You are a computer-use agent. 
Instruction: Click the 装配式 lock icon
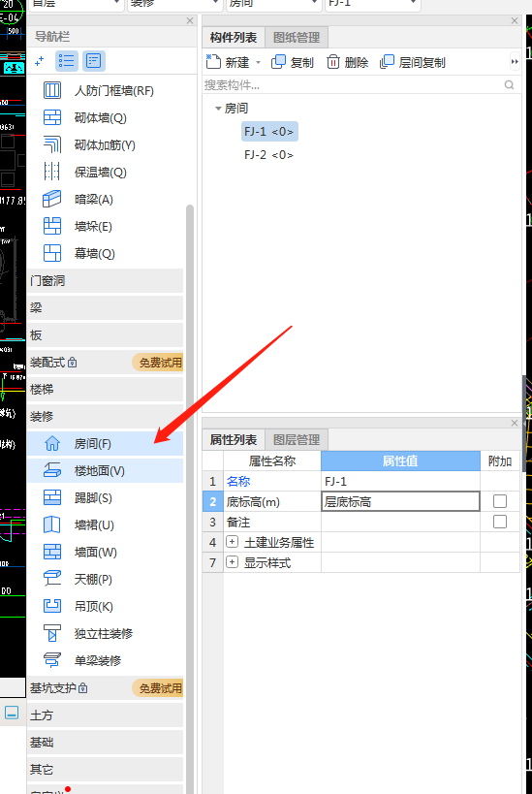coord(73,363)
